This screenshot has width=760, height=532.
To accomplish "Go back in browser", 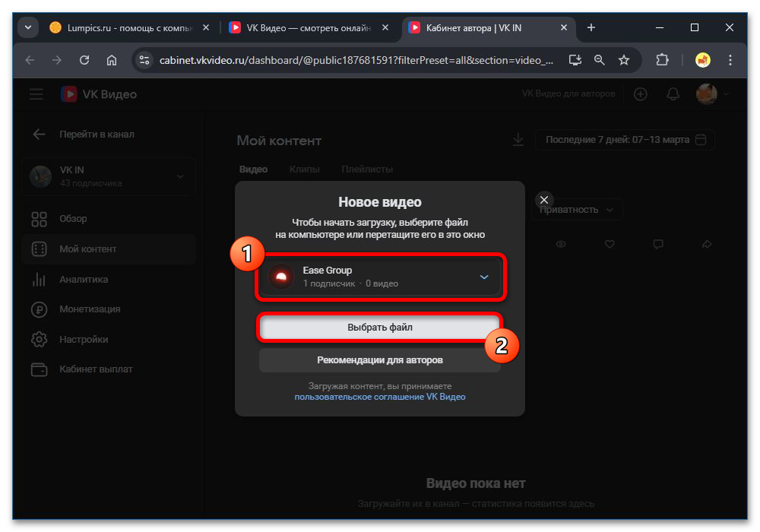I will coord(30,60).
